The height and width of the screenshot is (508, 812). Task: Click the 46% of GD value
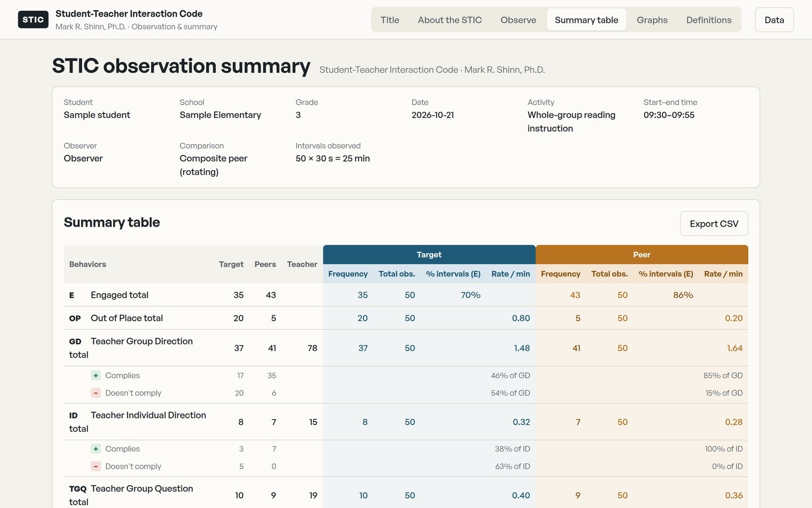pyautogui.click(x=510, y=375)
